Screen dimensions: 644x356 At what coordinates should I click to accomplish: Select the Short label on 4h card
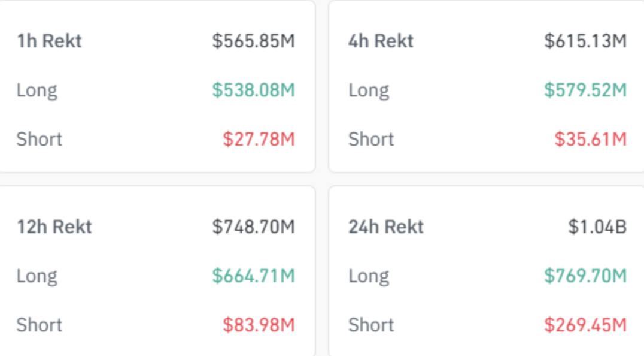[370, 139]
